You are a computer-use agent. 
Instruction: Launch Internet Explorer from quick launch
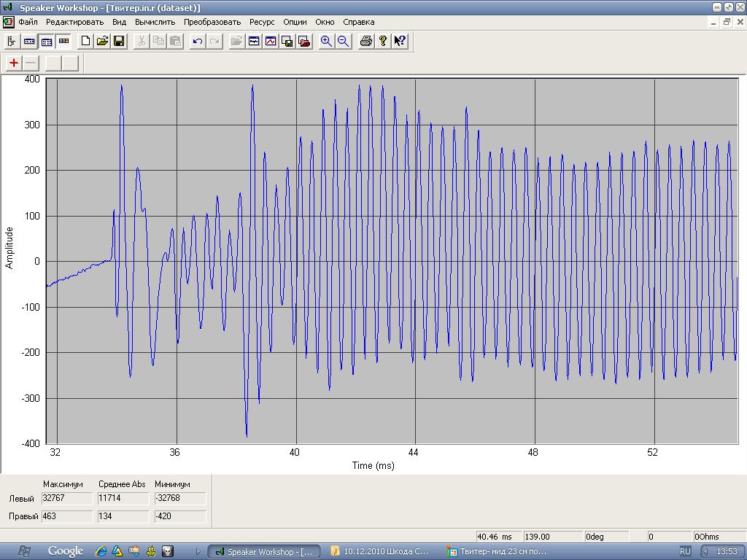[x=101, y=551]
